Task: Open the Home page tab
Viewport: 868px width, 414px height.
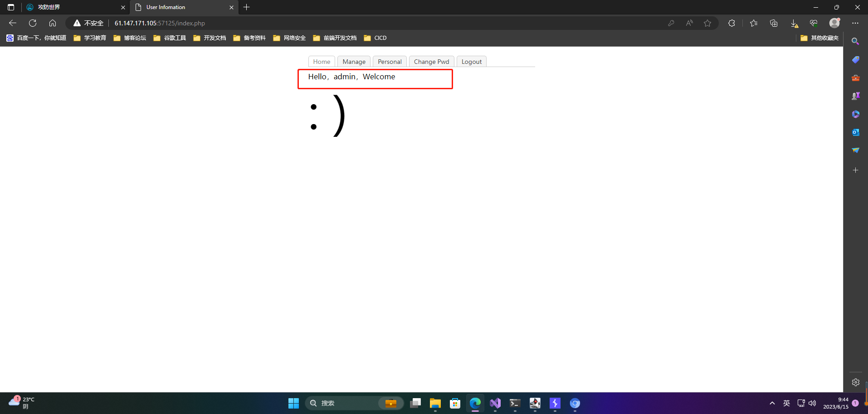Action: pyautogui.click(x=322, y=62)
